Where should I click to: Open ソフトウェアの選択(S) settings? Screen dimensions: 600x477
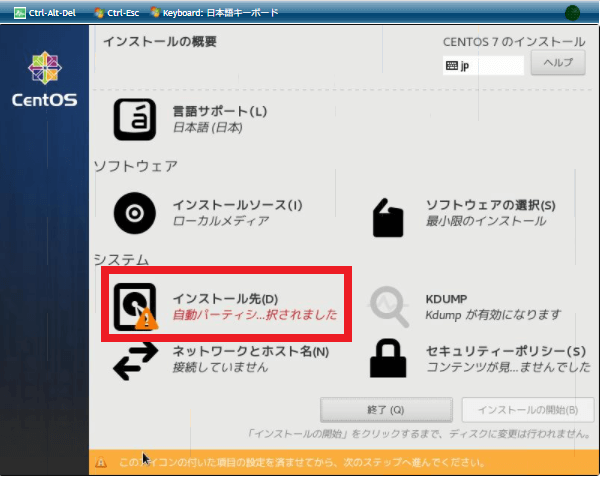(491, 205)
